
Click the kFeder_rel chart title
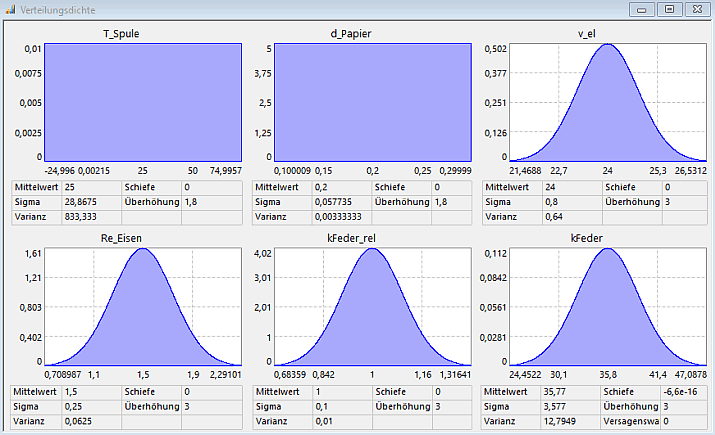tap(371, 240)
